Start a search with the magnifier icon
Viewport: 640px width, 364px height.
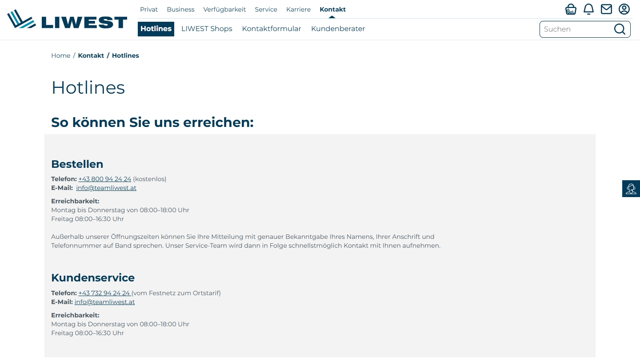tap(620, 29)
